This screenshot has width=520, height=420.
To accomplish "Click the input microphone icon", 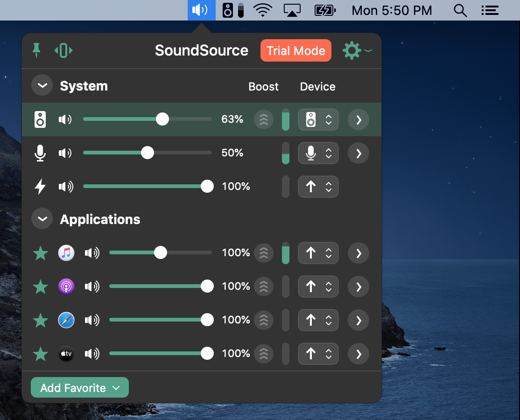I will [40, 153].
